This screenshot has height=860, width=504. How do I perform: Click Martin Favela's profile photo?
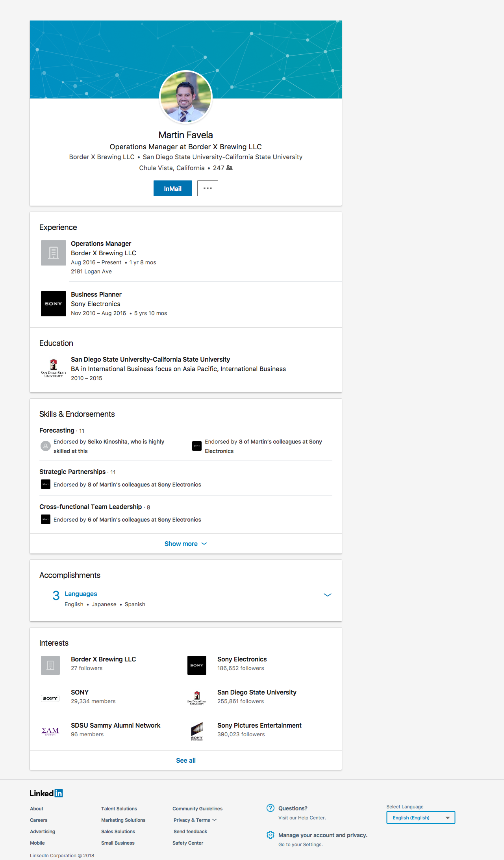tap(185, 97)
